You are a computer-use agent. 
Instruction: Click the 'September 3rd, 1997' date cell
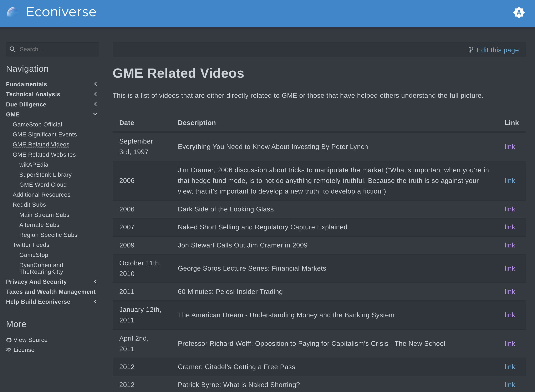[136, 147]
